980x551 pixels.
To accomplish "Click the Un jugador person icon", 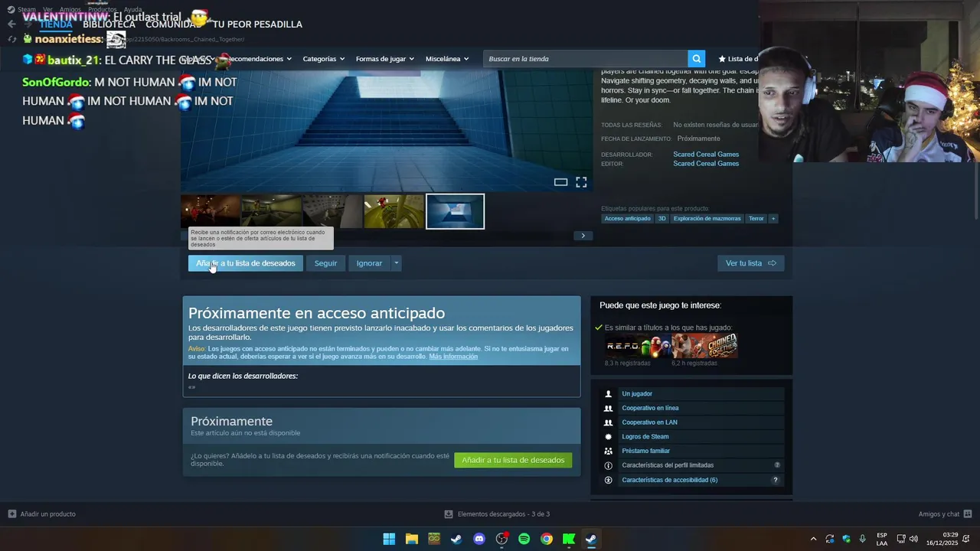I will point(609,393).
